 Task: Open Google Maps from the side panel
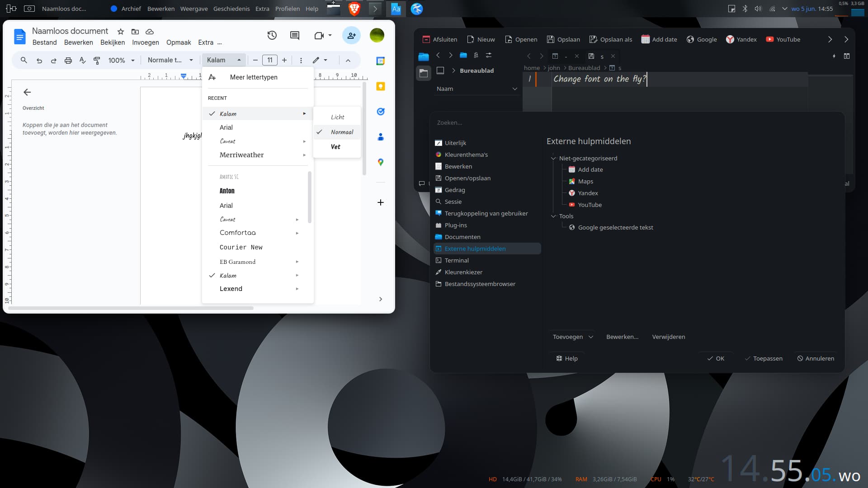click(381, 162)
